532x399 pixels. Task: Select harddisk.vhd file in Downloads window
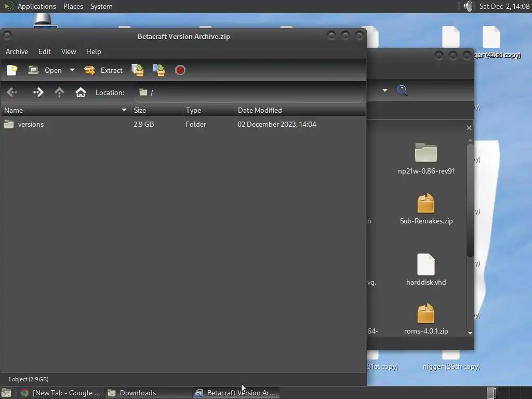pos(426,270)
